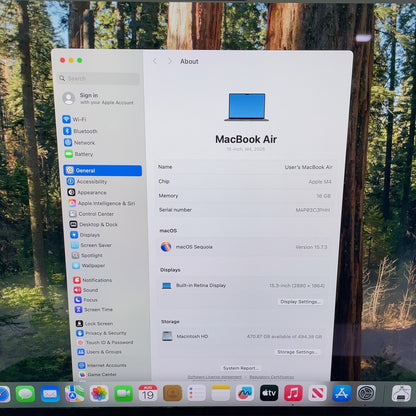
Task: Open App Store from Dock
Action: click(x=342, y=393)
